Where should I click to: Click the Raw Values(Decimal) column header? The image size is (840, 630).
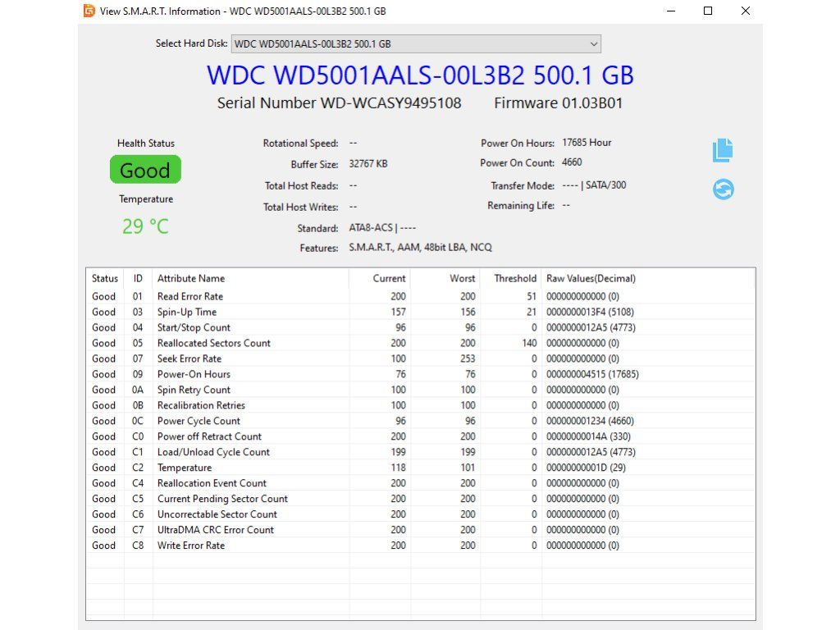pos(591,278)
